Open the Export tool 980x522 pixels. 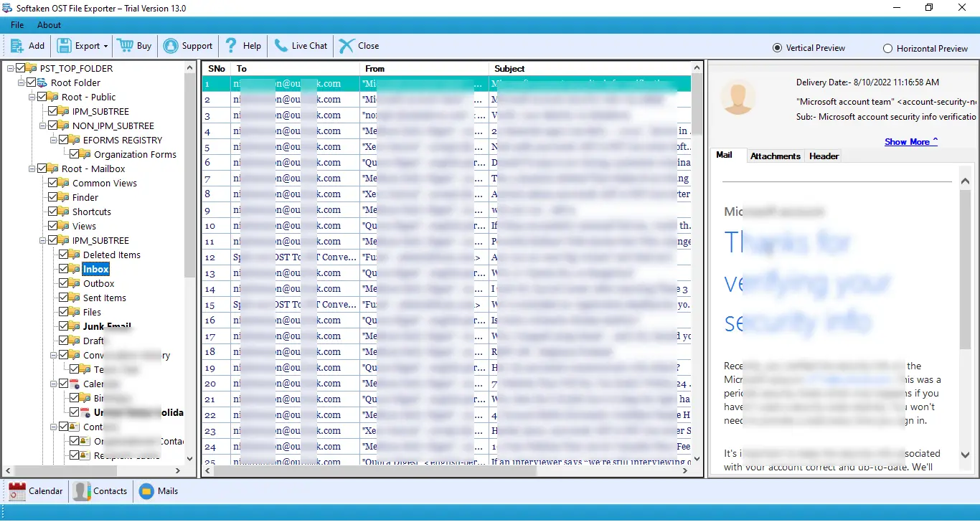pyautogui.click(x=77, y=45)
